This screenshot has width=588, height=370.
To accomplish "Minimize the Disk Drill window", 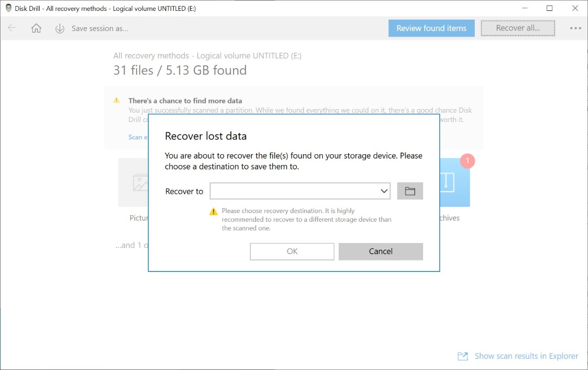I will coord(525,8).
